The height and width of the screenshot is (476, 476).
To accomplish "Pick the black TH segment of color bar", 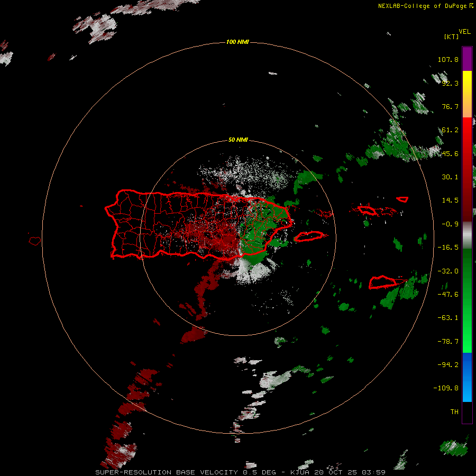I will [x=467, y=412].
